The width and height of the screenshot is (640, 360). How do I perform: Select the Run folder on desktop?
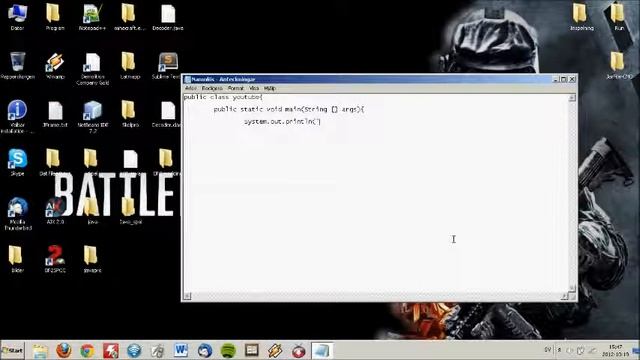pos(618,17)
